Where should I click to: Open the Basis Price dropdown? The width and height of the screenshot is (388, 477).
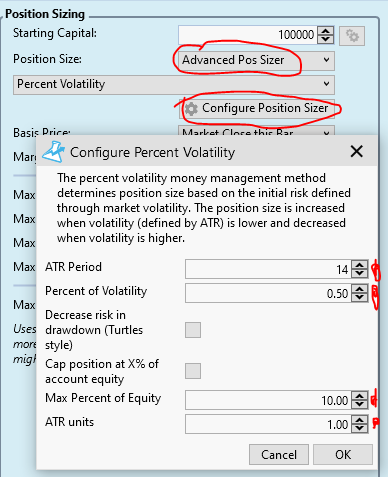pos(256,131)
